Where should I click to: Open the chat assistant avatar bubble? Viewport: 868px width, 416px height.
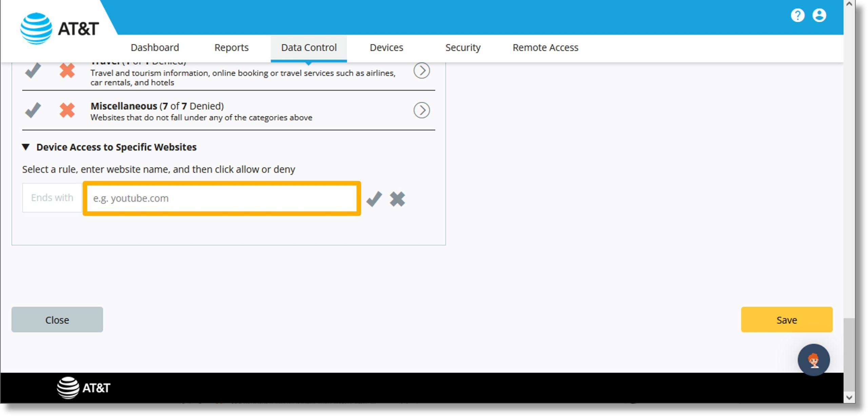coord(813,360)
